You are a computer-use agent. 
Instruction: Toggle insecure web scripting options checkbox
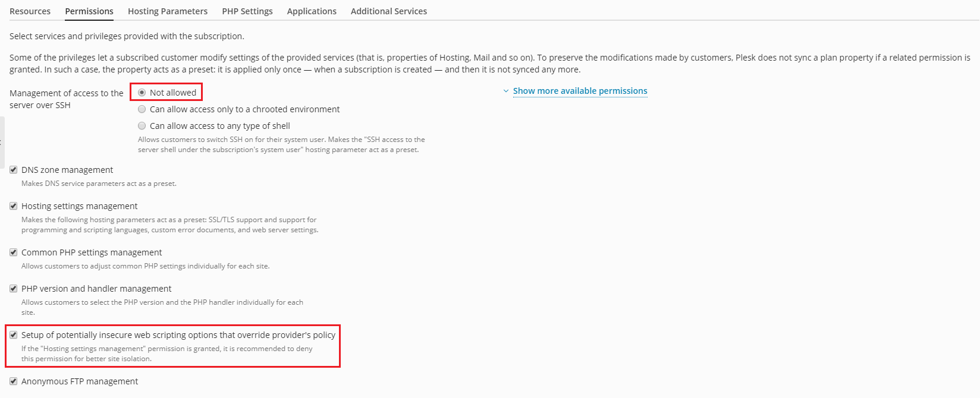(14, 335)
